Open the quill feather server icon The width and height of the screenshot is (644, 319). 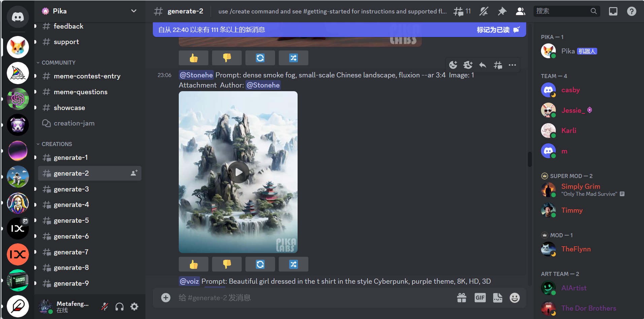tap(18, 306)
